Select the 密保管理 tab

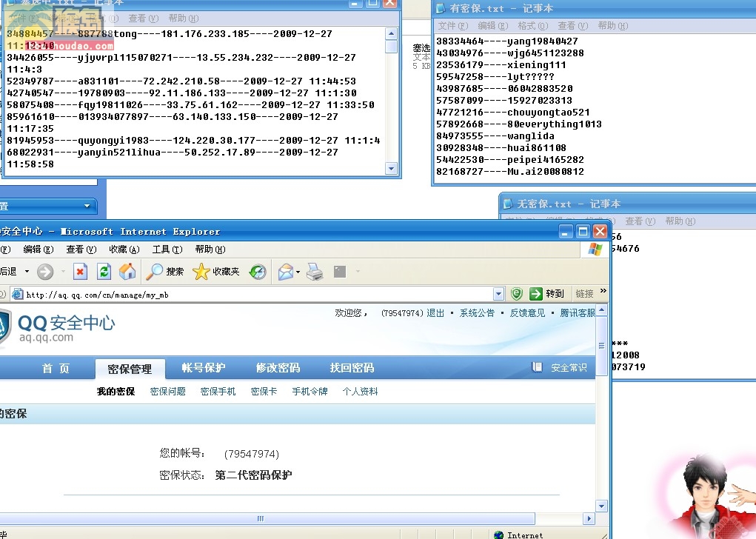pos(130,369)
